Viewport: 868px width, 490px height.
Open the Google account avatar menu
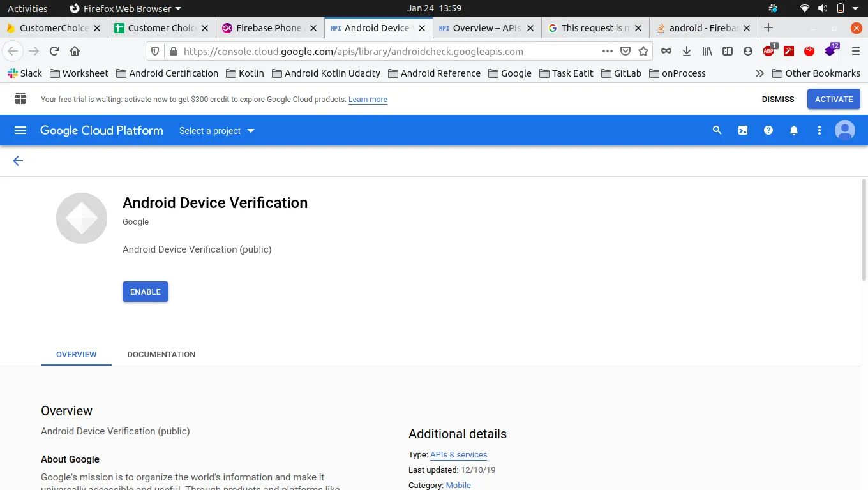(x=845, y=130)
